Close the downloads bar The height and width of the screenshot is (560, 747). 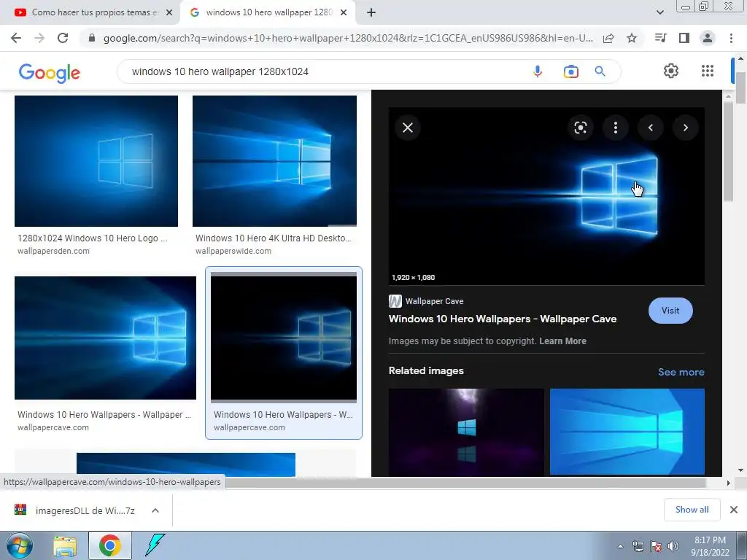click(x=734, y=510)
